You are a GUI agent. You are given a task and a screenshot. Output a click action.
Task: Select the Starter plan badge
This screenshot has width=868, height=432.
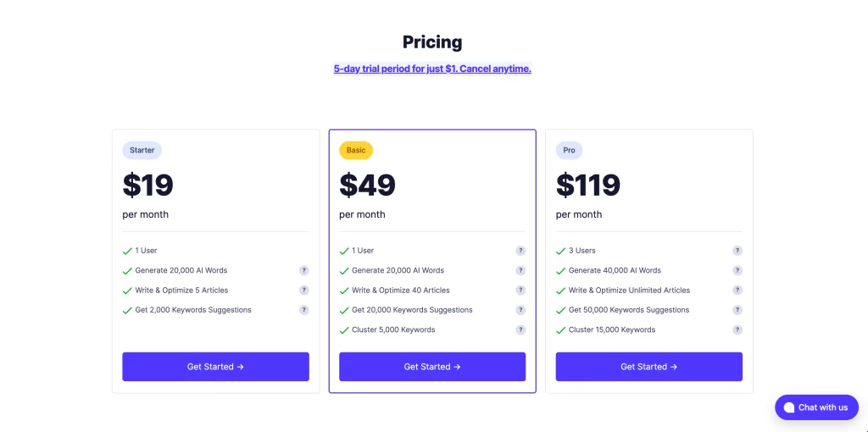click(142, 151)
